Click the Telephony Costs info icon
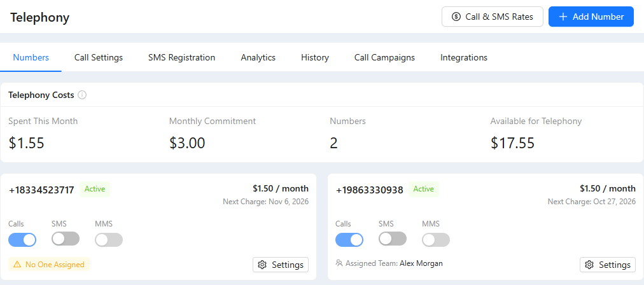Image resolution: width=644 pixels, height=285 pixels. [82, 95]
